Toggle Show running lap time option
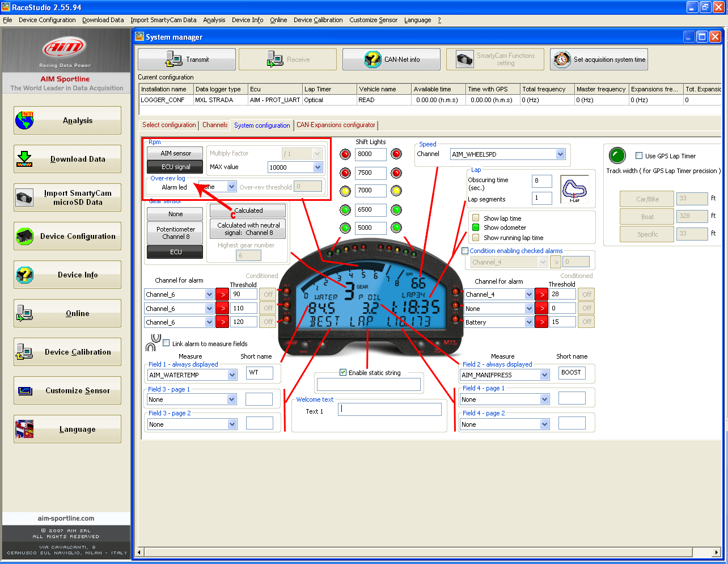Image resolution: width=728 pixels, height=564 pixels. 476,238
